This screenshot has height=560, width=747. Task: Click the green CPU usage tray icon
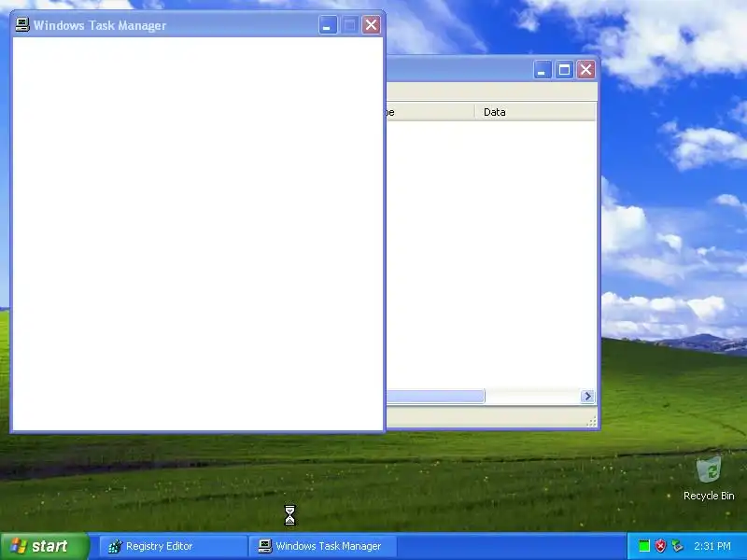click(644, 546)
